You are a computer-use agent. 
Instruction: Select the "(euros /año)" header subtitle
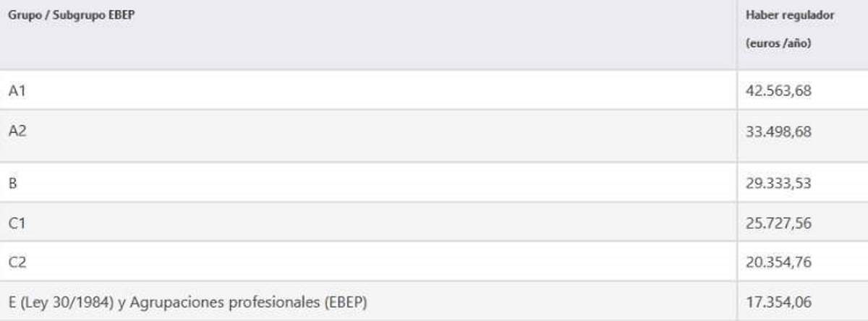point(778,43)
